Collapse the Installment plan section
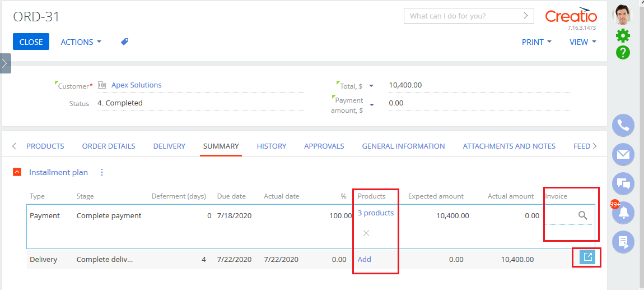This screenshot has height=290, width=644. coord(17,172)
